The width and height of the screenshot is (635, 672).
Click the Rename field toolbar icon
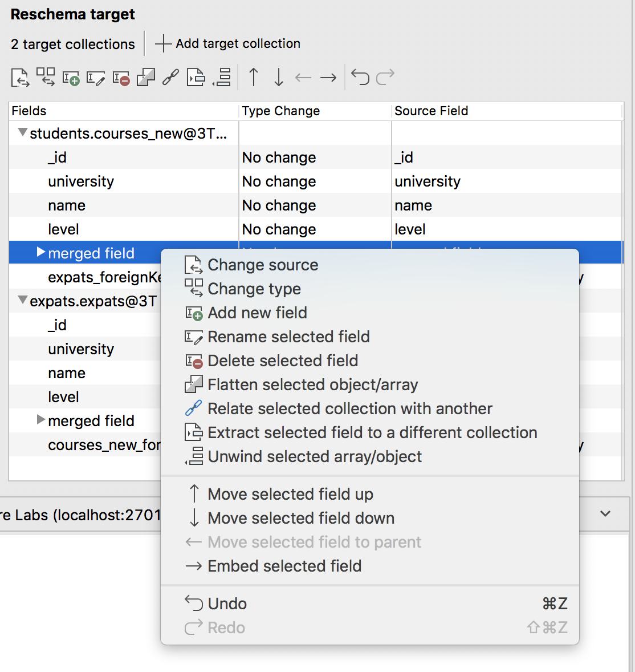(x=96, y=77)
